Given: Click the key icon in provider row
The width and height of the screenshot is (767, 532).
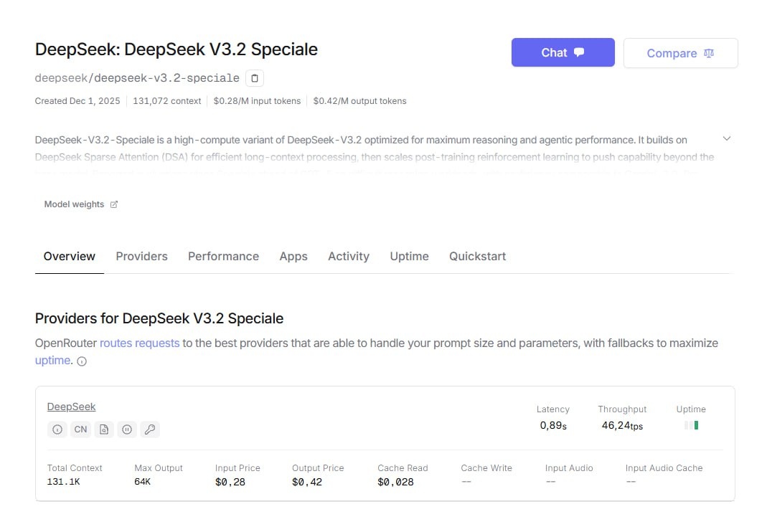Looking at the screenshot, I should click(150, 429).
